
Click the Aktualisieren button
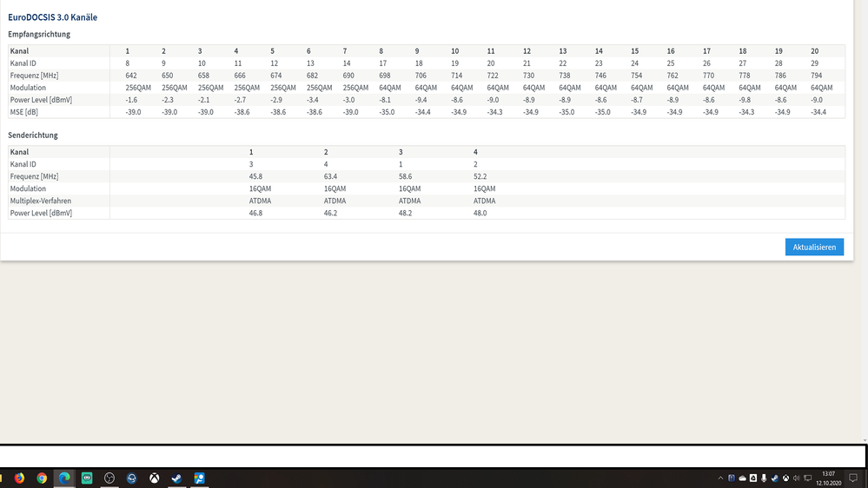click(x=814, y=247)
